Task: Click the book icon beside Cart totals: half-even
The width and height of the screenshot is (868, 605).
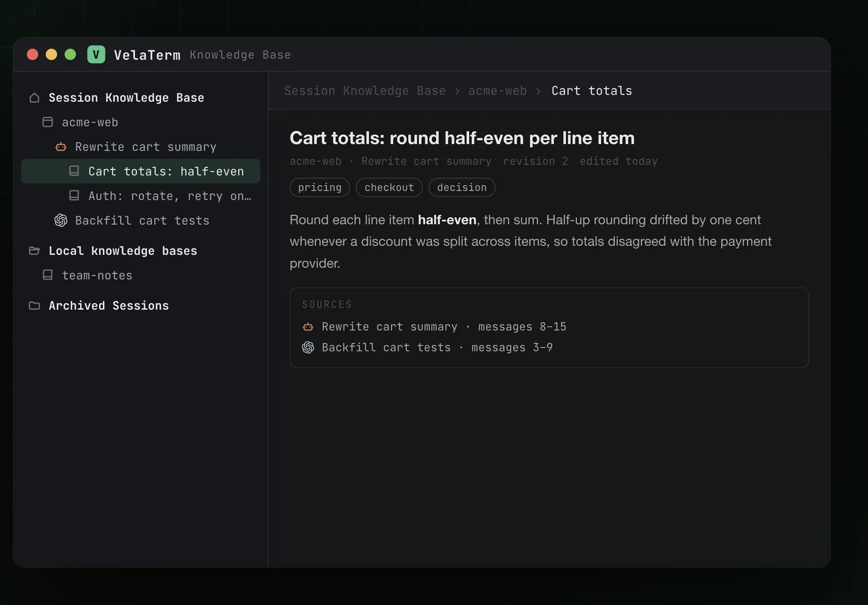Action: point(74,171)
